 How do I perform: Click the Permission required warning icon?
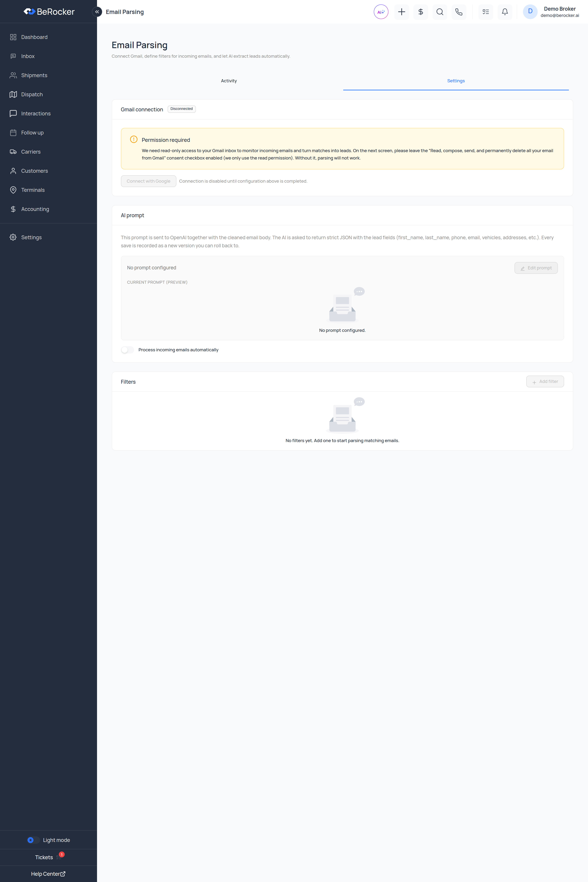coord(134,139)
